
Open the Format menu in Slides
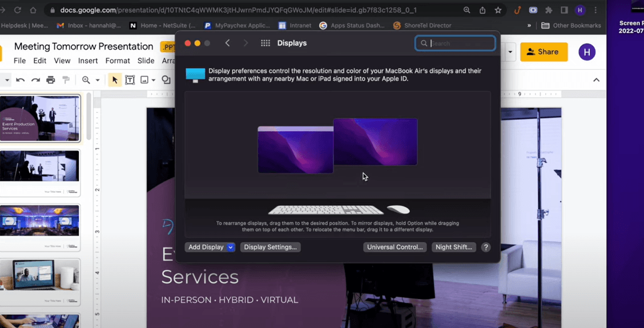pyautogui.click(x=118, y=61)
